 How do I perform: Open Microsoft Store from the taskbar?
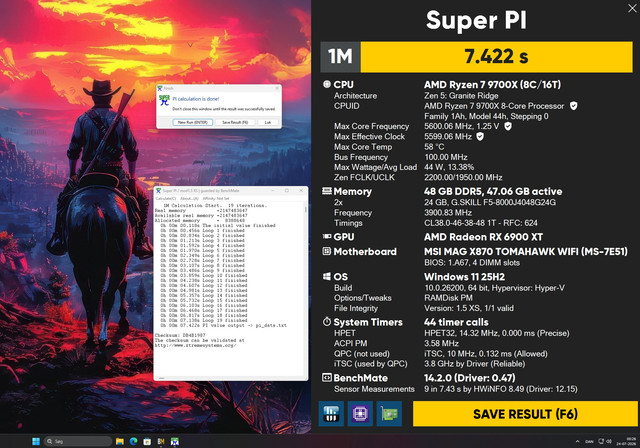click(x=147, y=441)
